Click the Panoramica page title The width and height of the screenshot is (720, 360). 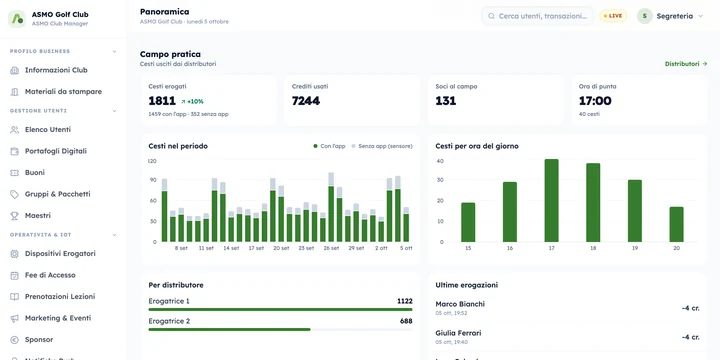[x=164, y=12]
